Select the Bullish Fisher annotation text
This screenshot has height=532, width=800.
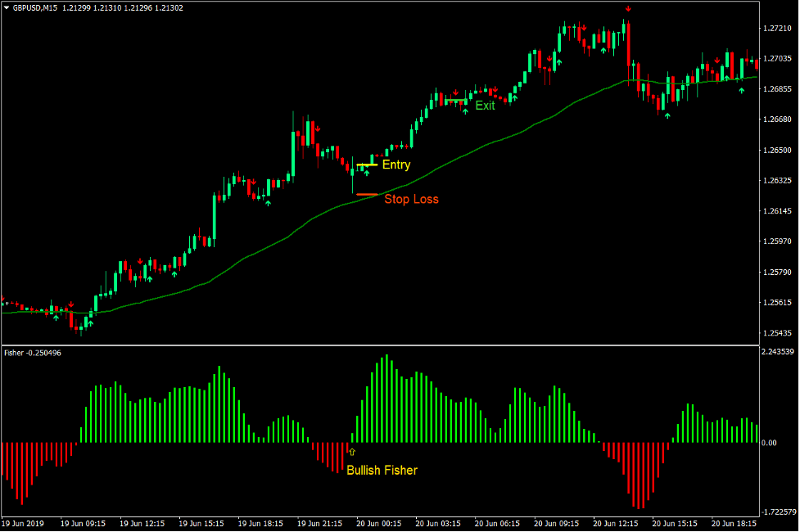[382, 470]
